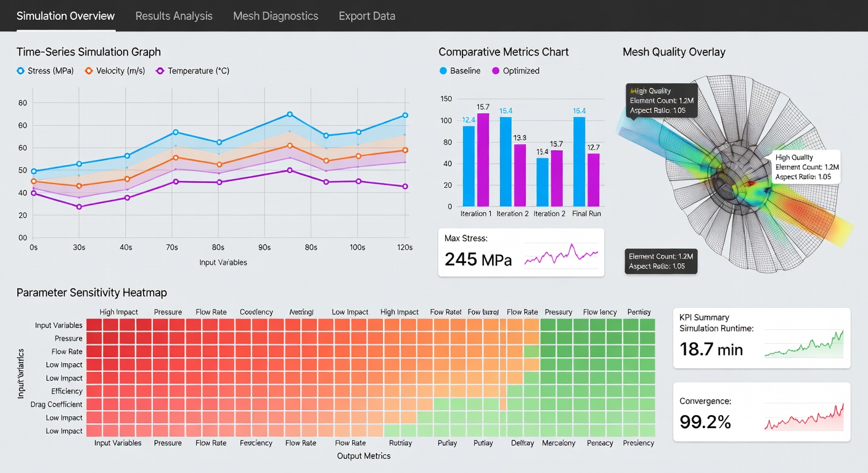The image size is (868, 473).
Task: Click the green Simulation Runtime sparkline
Action: (804, 344)
